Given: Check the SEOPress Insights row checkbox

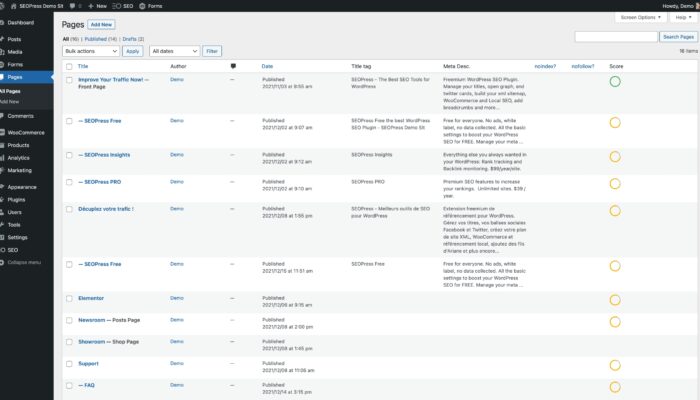Looking at the screenshot, I should (69, 155).
